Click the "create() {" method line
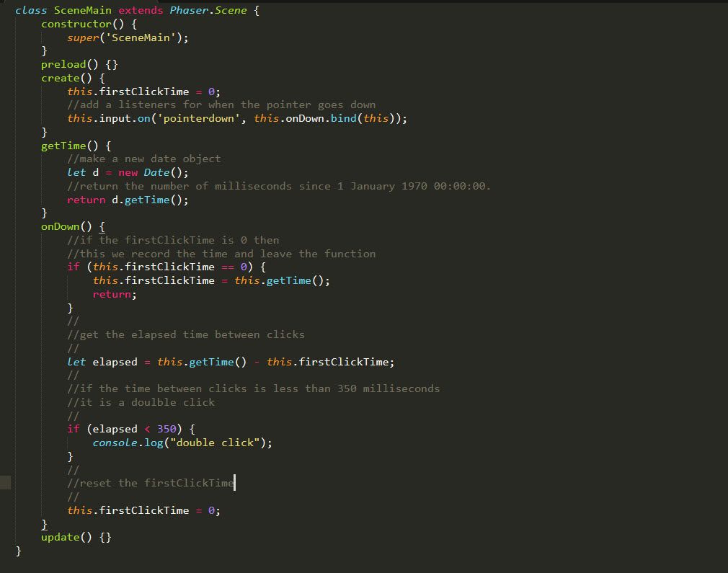 pyautogui.click(x=73, y=78)
